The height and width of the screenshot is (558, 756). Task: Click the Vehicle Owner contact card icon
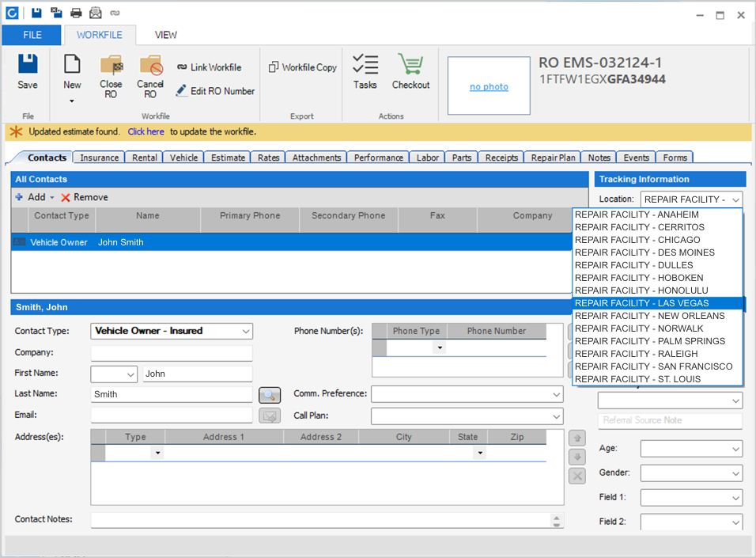point(19,242)
